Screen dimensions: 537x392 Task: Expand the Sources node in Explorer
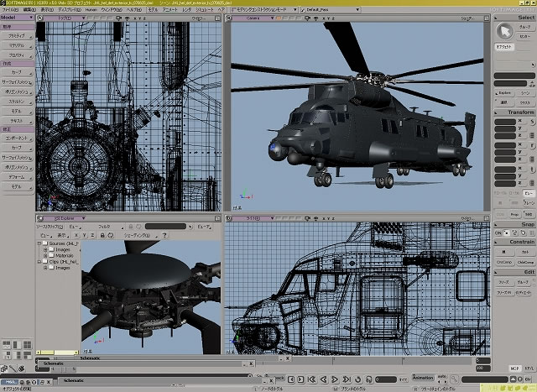coord(39,244)
